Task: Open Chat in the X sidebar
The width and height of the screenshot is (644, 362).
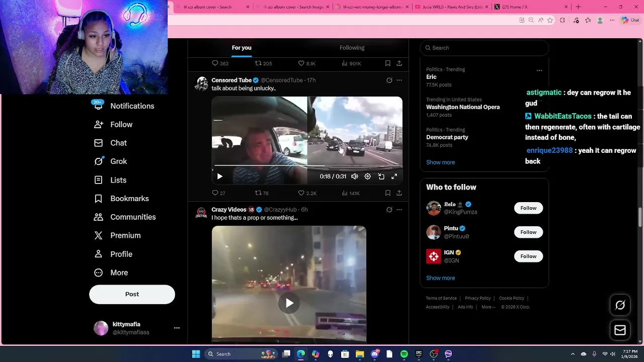Action: coord(111,143)
